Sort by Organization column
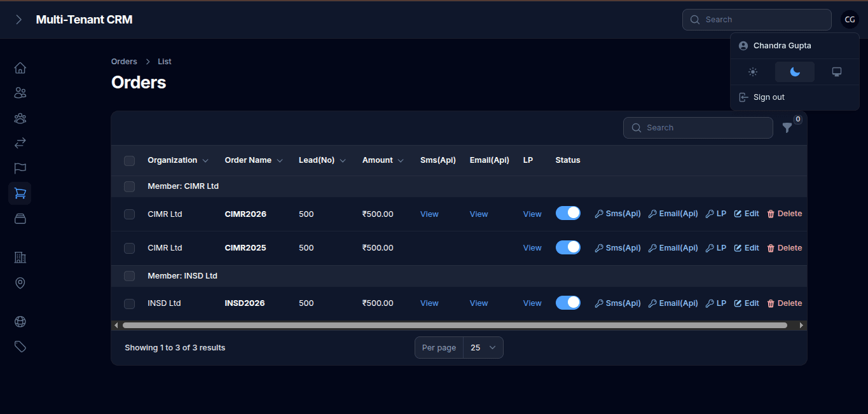 coord(177,160)
